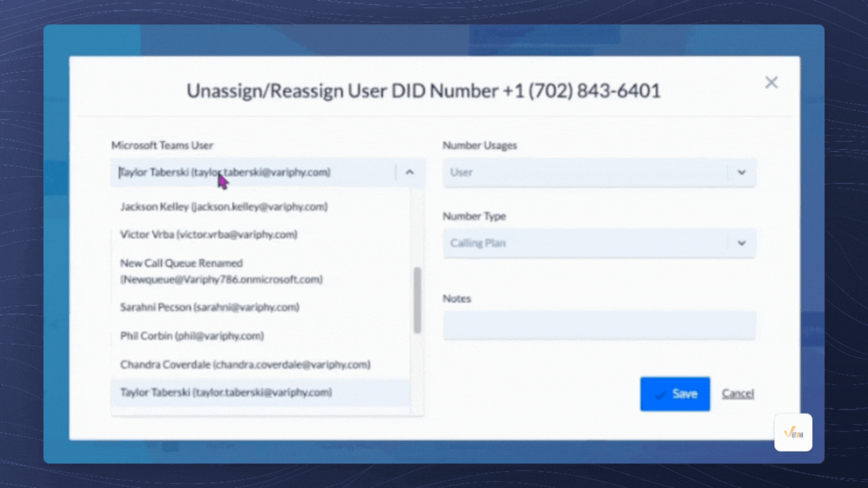Open the Number Type field showing Calling Plan
The image size is (868, 488).
(x=583, y=243)
